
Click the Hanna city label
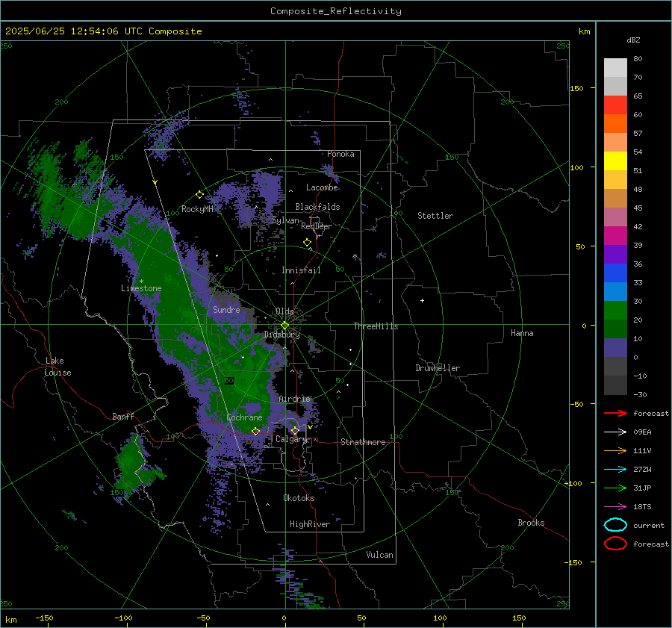522,333
